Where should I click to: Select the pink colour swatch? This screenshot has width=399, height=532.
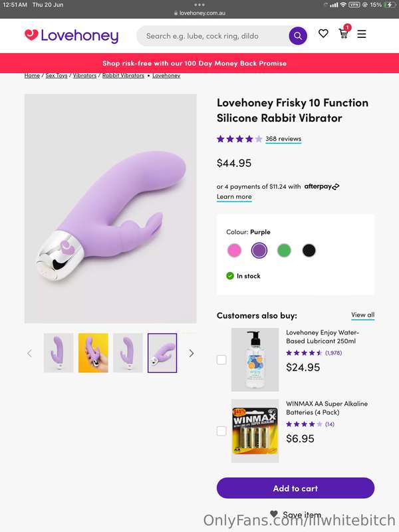(x=234, y=251)
